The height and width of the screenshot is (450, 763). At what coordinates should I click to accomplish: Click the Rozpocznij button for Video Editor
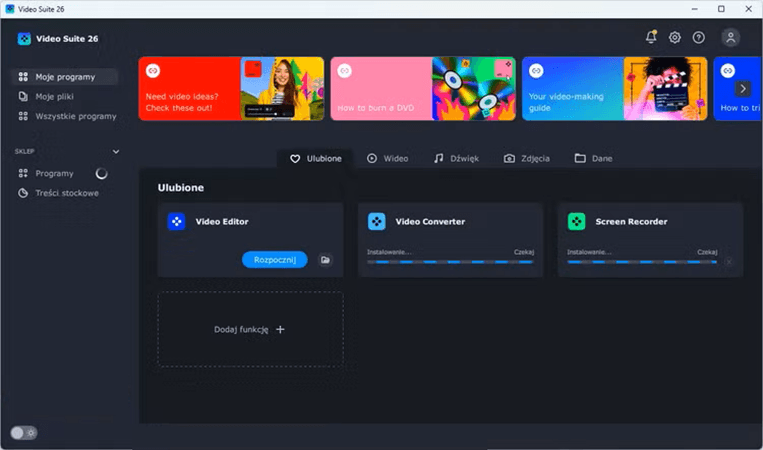pyautogui.click(x=275, y=260)
